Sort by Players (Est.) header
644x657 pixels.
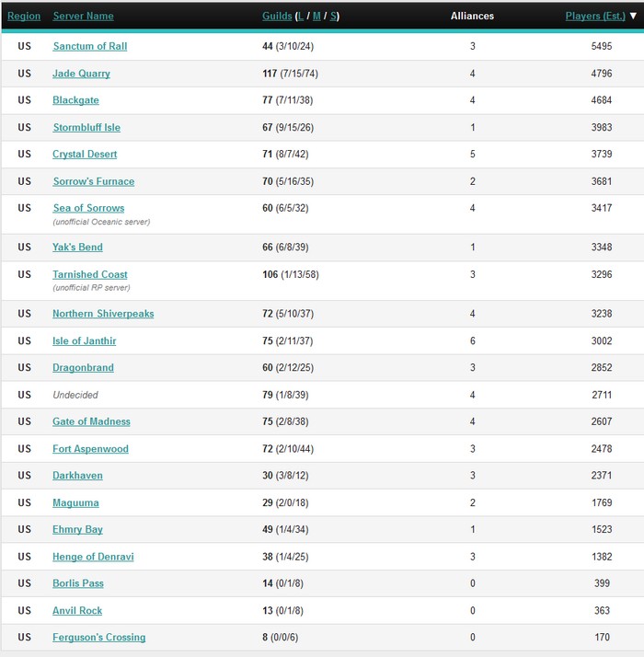click(x=595, y=16)
